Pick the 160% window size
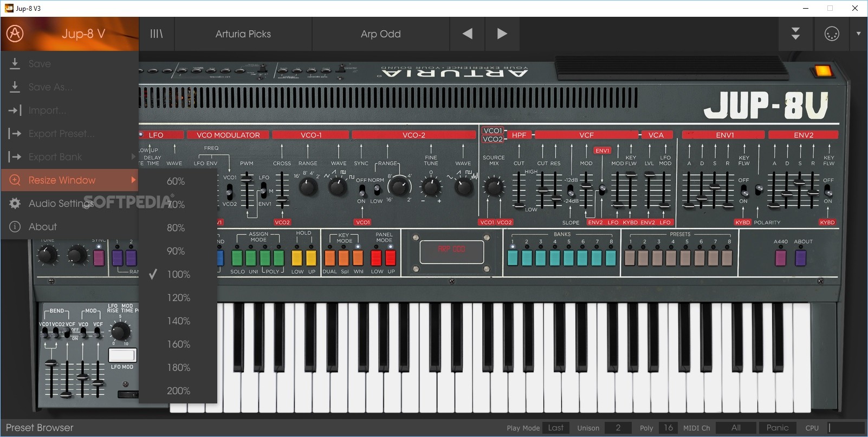Image resolution: width=868 pixels, height=437 pixels. 178,344
